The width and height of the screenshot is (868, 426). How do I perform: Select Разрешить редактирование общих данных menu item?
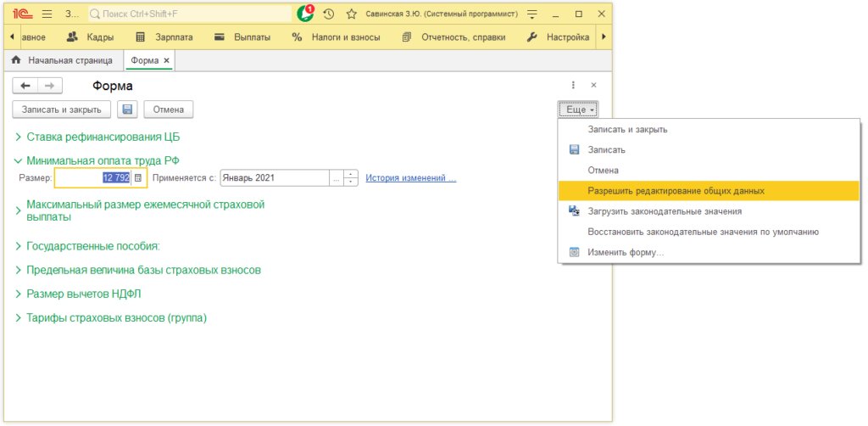(676, 191)
